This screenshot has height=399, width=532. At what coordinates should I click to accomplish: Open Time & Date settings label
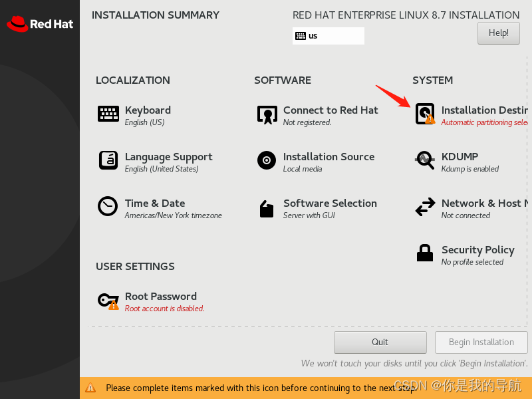click(155, 203)
